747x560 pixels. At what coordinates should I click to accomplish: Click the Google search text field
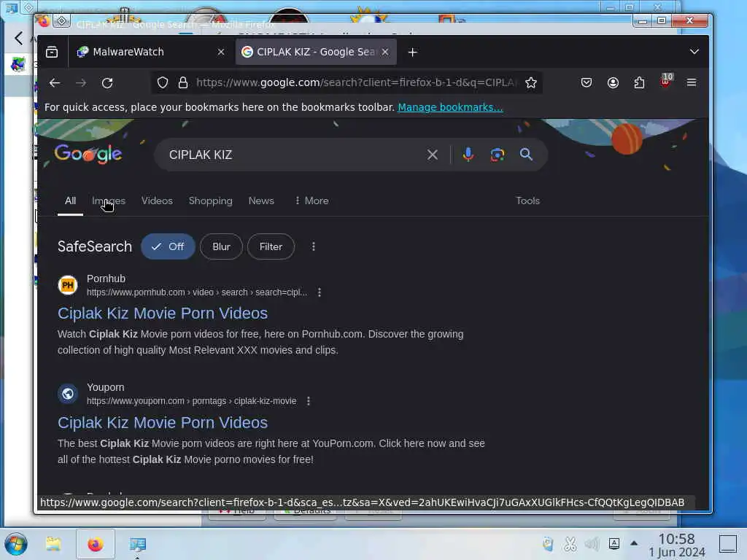293,155
